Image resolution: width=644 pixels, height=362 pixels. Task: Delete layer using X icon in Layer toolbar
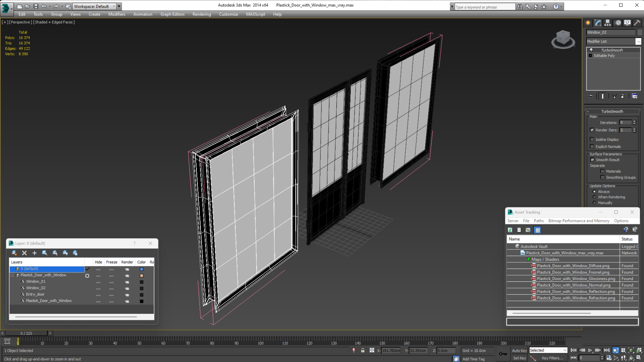pos(24,253)
